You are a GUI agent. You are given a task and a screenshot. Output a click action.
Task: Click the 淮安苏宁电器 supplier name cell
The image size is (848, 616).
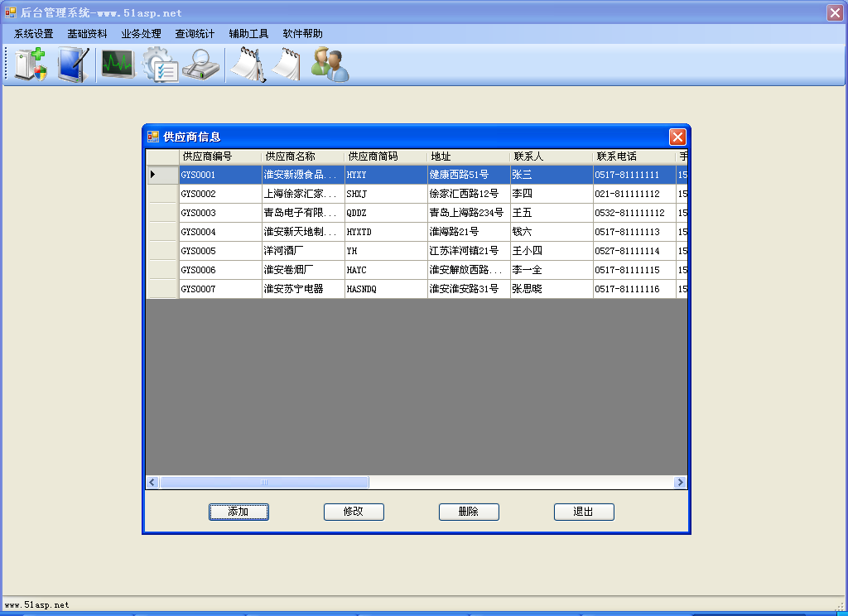[303, 288]
